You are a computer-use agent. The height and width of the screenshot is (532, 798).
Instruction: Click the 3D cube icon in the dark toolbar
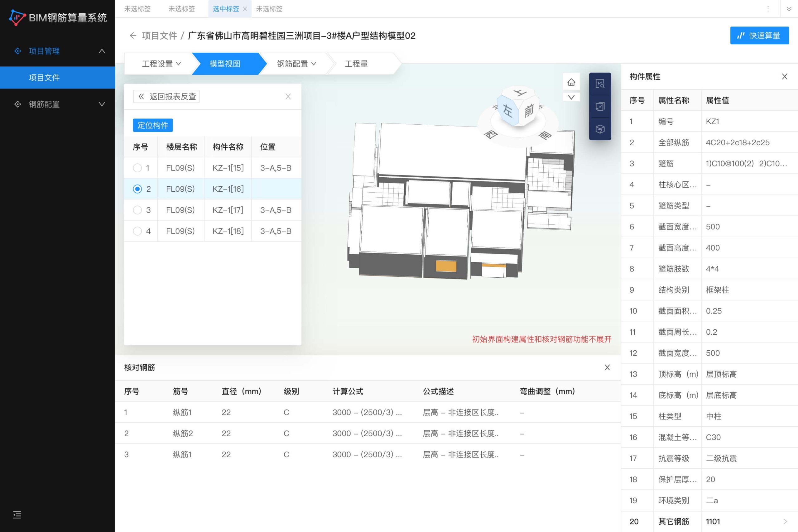[599, 129]
